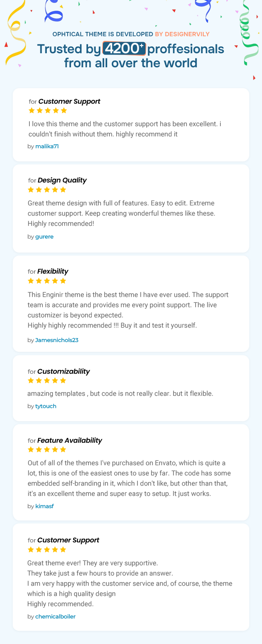Click the Feature Availability review heading
Image resolution: width=262 pixels, height=644 pixels.
[69, 440]
